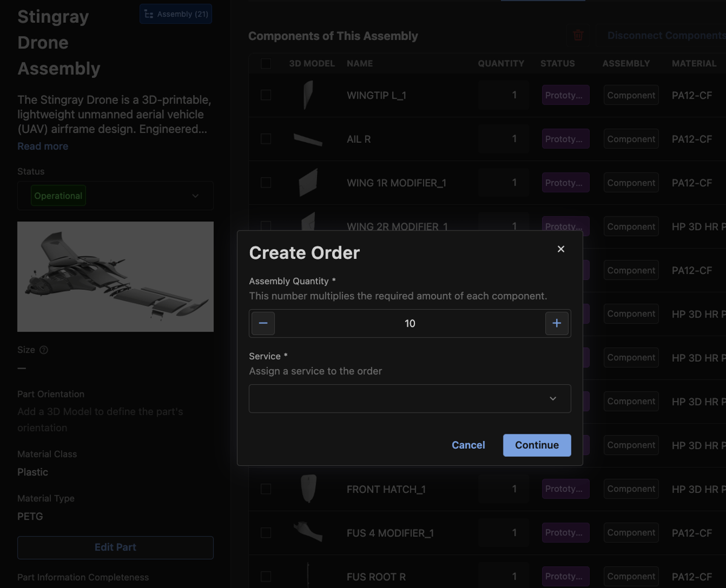This screenshot has height=588, width=726.
Task: Select all components with the header checkbox
Action: click(x=266, y=64)
